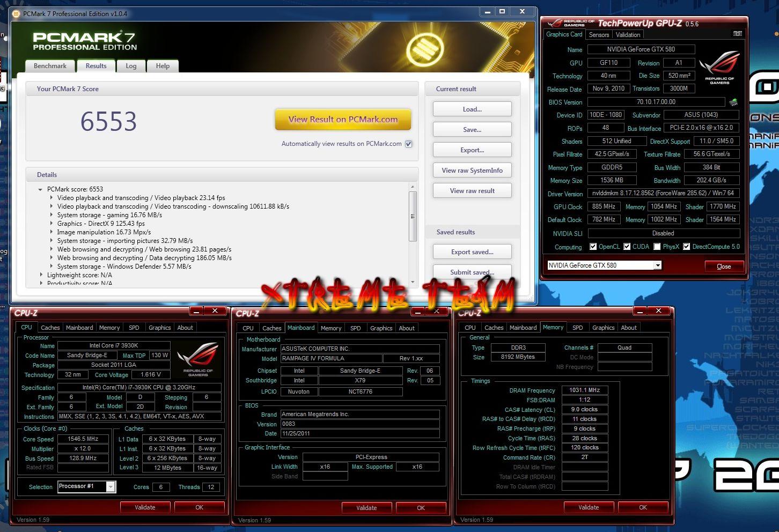Open the Sensors tab in GPU-Z

(599, 35)
